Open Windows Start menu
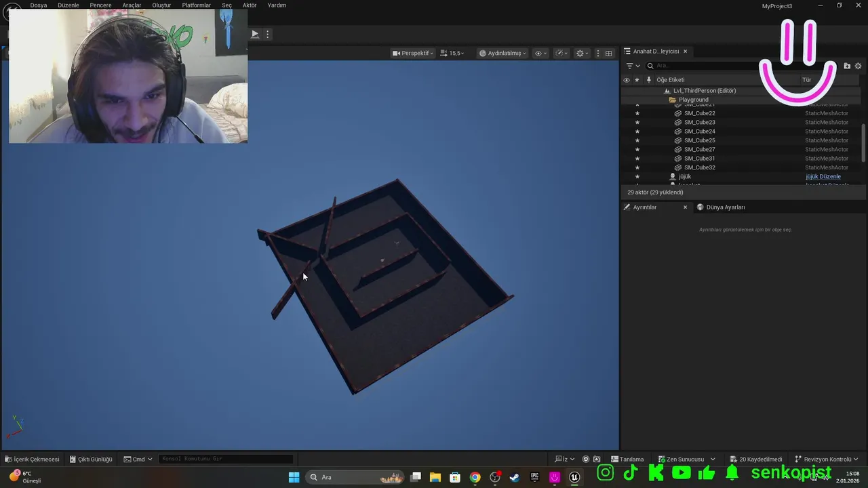 [294, 477]
